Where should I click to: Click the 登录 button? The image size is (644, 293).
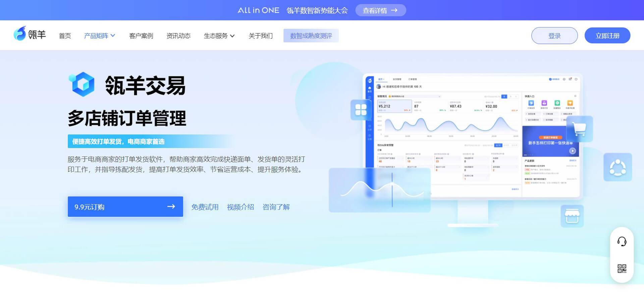(554, 36)
